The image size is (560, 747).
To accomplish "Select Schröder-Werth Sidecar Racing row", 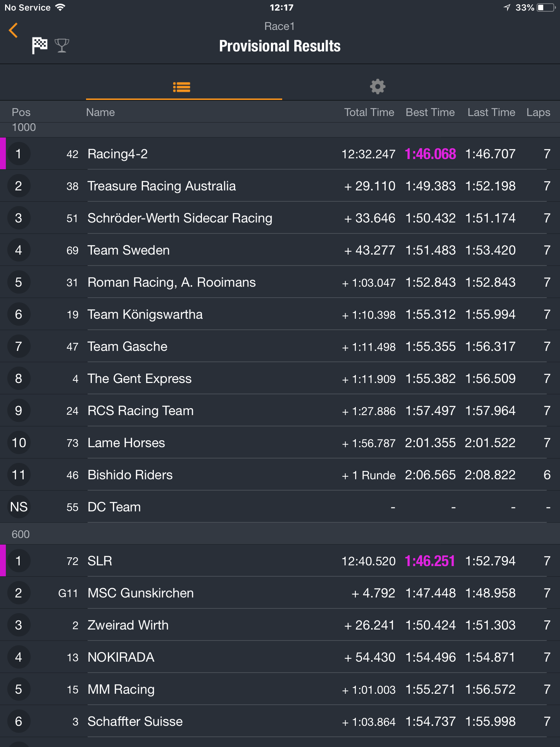I will [280, 218].
